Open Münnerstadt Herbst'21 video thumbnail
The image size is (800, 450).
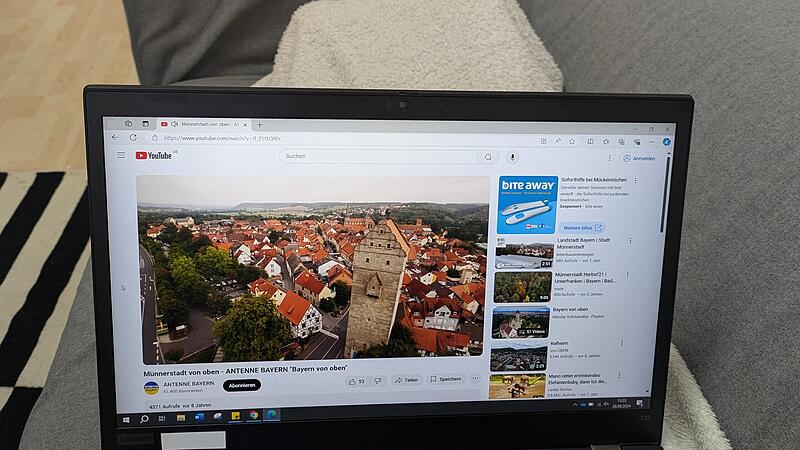[522, 287]
